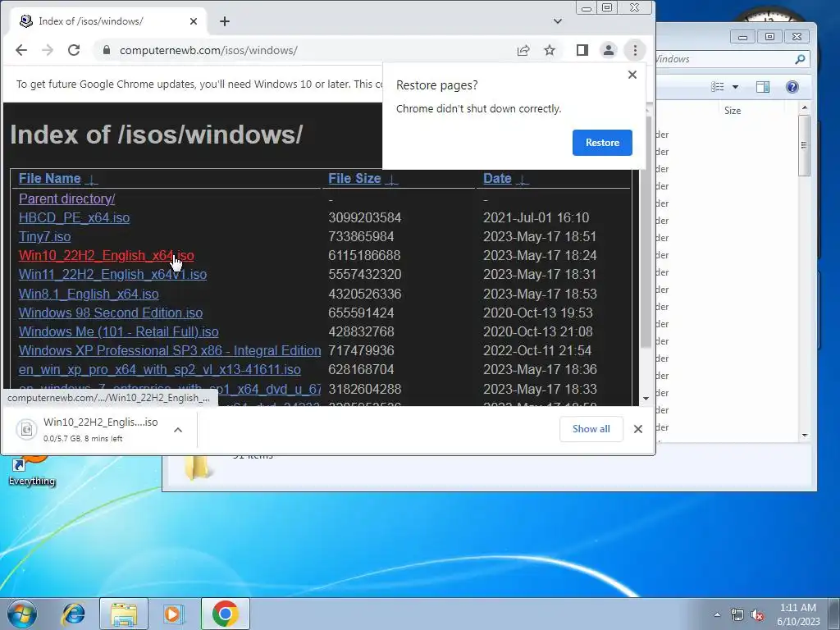Close the Index of /isos/windows/ tab
Screen dimensions: 840x630
click(x=194, y=21)
